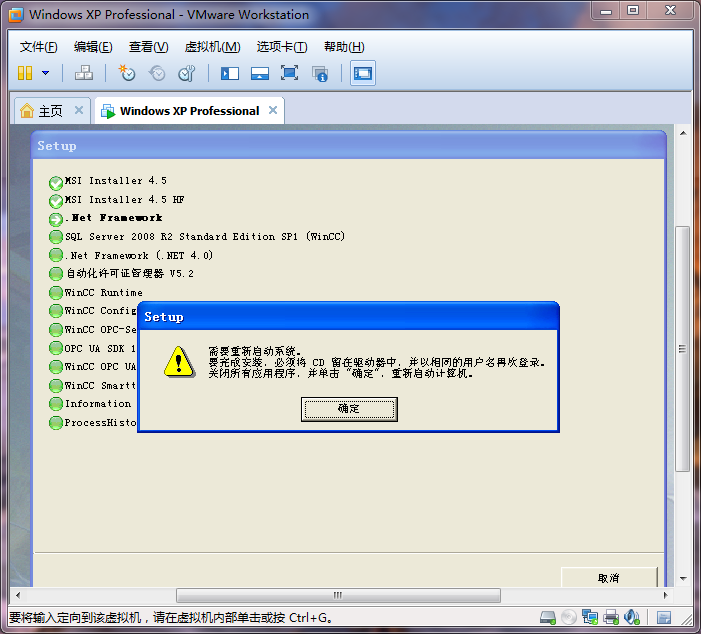
Task: Click the warning icon in Setup dialog
Action: pos(179,362)
